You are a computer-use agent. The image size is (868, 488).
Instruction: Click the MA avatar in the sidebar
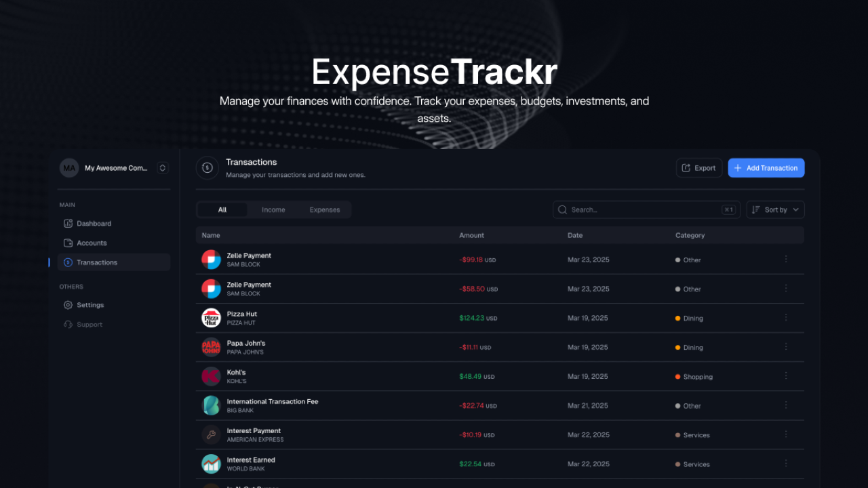click(69, 167)
